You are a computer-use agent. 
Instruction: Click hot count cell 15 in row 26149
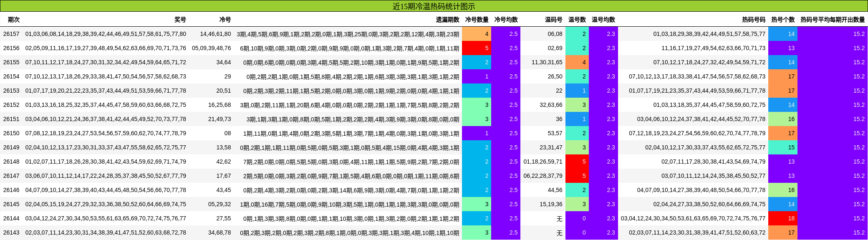(783, 147)
